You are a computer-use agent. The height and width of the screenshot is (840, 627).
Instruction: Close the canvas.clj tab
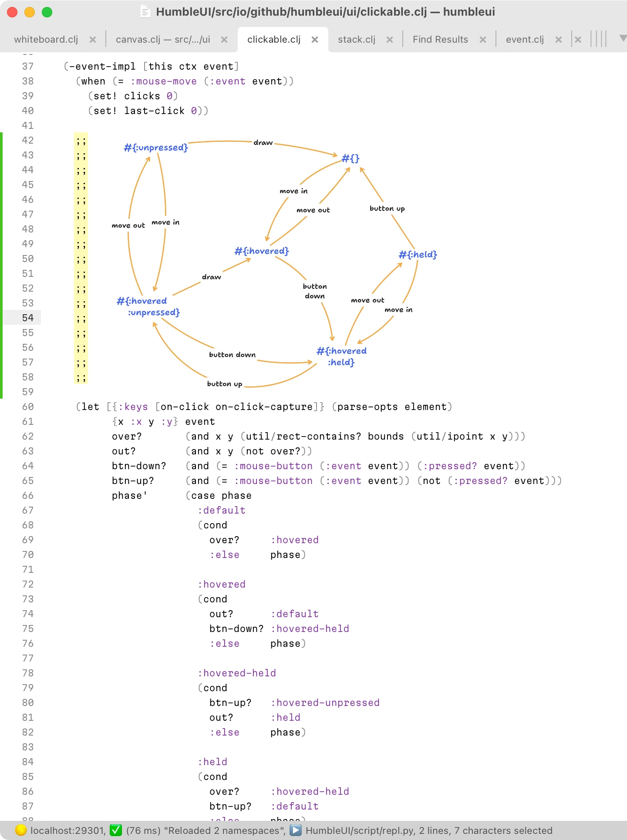(224, 40)
